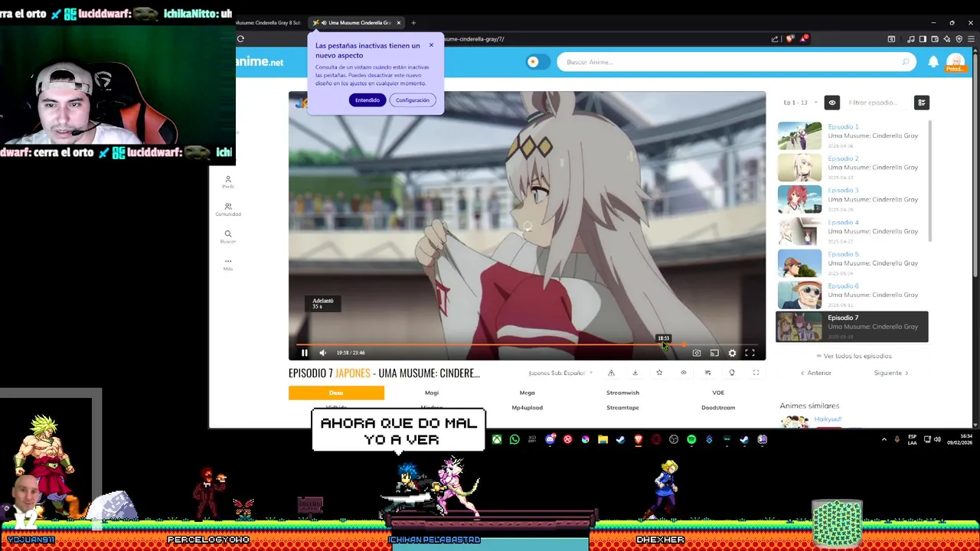The width and height of the screenshot is (980, 551).
Task: Choose the Doodstream server
Action: tap(718, 407)
